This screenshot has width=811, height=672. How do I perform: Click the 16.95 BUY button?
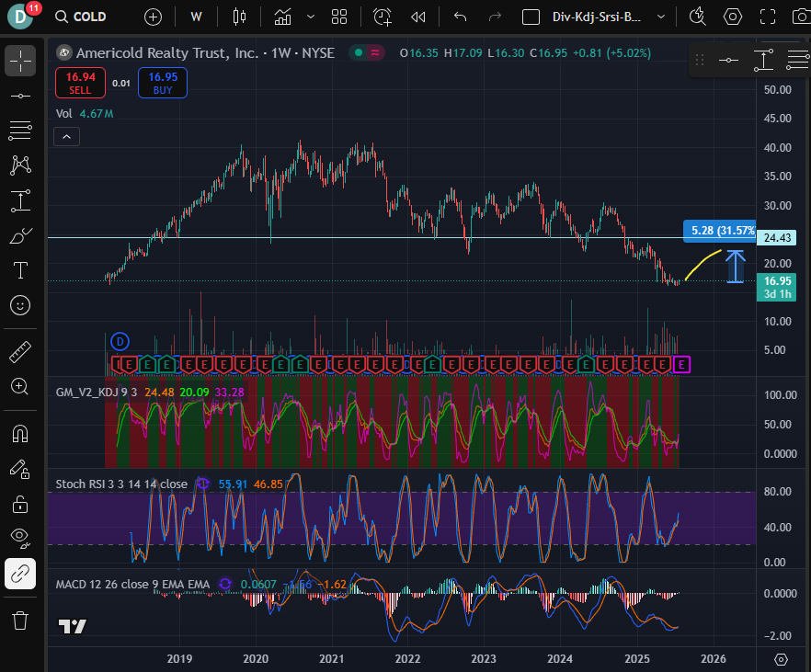coord(163,83)
